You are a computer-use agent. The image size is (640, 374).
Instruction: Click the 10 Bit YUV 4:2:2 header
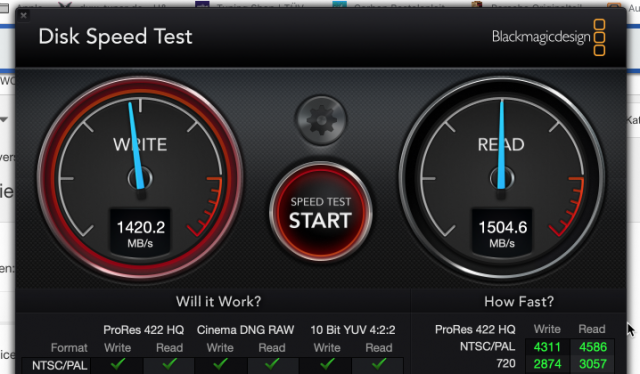coord(353,329)
